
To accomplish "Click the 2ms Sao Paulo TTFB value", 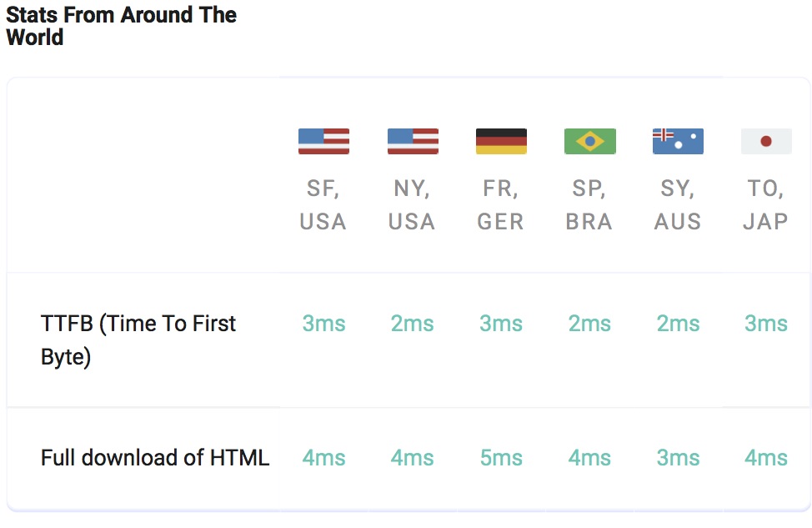I will (x=589, y=324).
